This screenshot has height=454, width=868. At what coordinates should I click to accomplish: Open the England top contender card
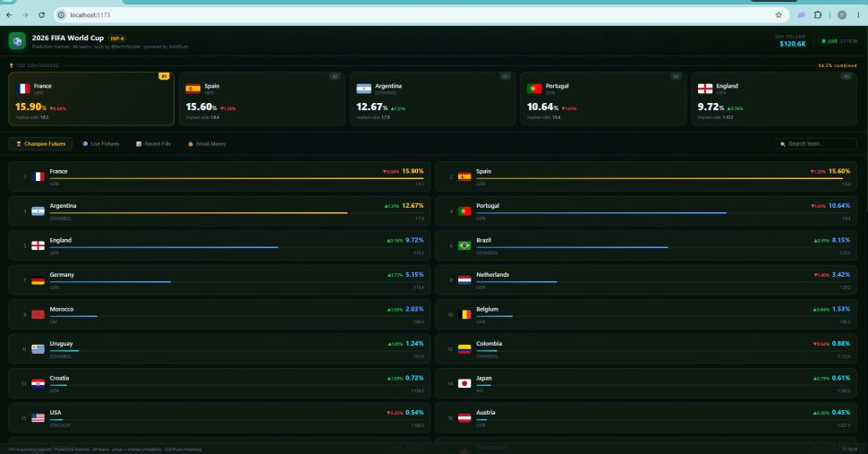774,99
